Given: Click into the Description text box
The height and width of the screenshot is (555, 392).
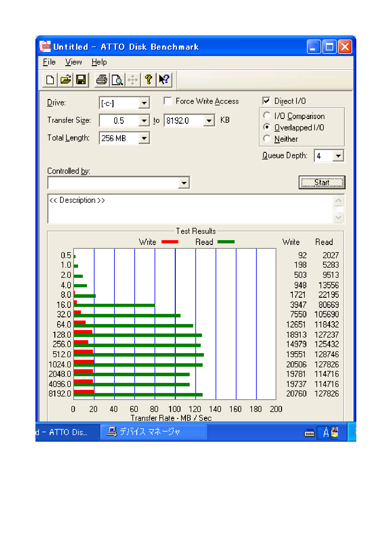Looking at the screenshot, I should click(190, 209).
